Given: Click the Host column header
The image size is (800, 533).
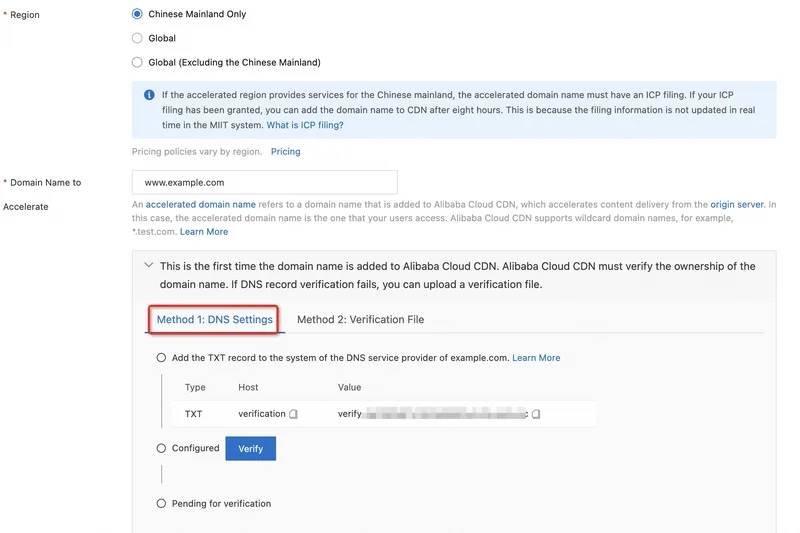Looking at the screenshot, I should (248, 387).
